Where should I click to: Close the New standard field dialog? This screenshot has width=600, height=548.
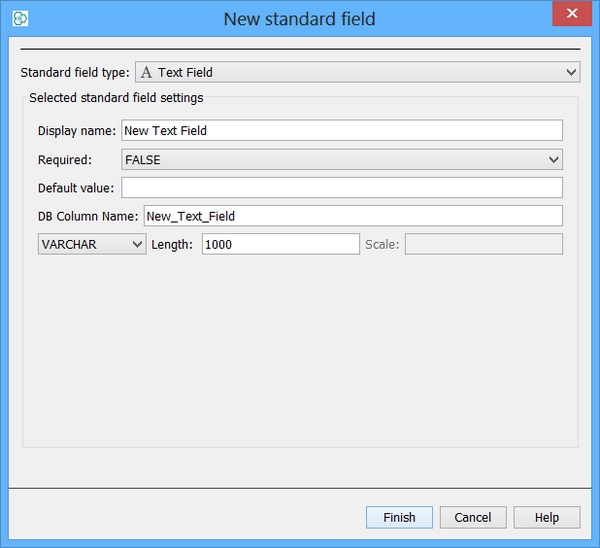[x=571, y=15]
